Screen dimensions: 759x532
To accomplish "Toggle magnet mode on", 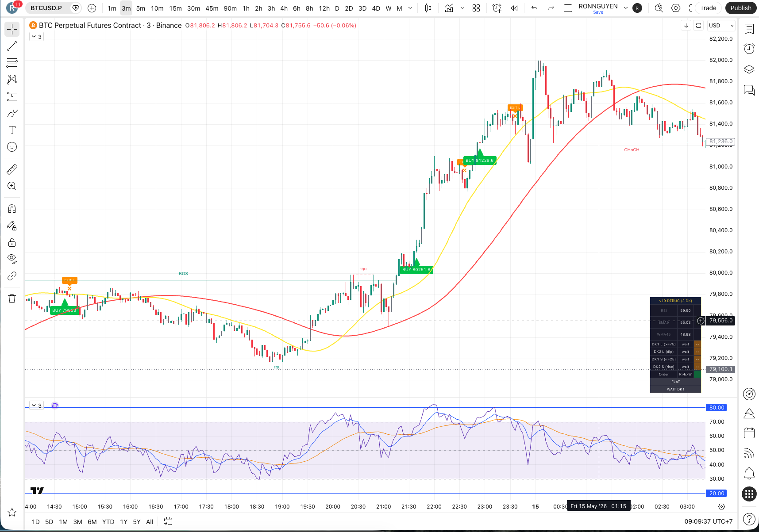I will [12, 209].
